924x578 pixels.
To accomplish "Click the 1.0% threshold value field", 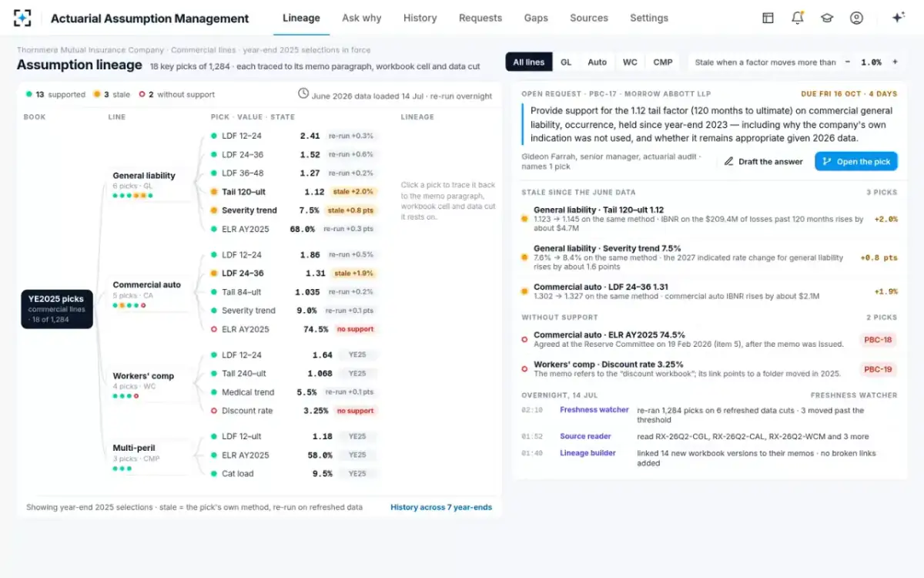I will (871, 62).
